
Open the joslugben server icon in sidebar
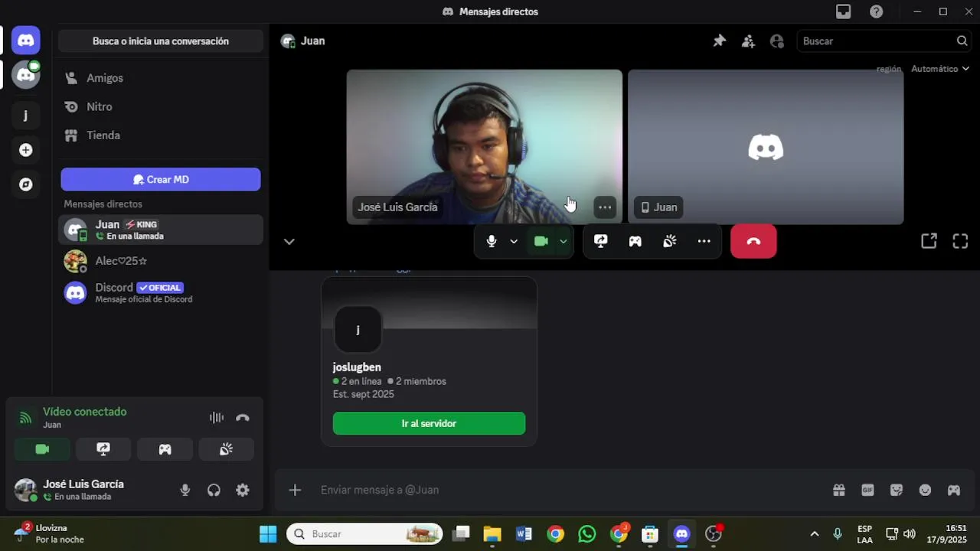click(x=25, y=115)
